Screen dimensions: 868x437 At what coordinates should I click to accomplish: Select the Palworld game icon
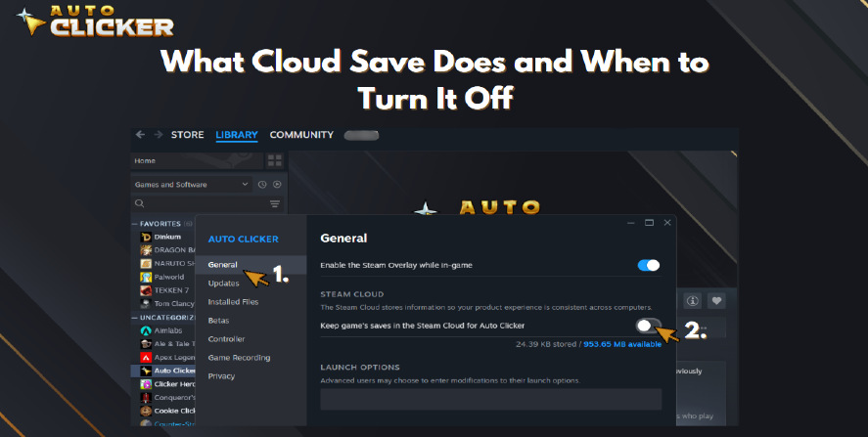pyautogui.click(x=146, y=277)
